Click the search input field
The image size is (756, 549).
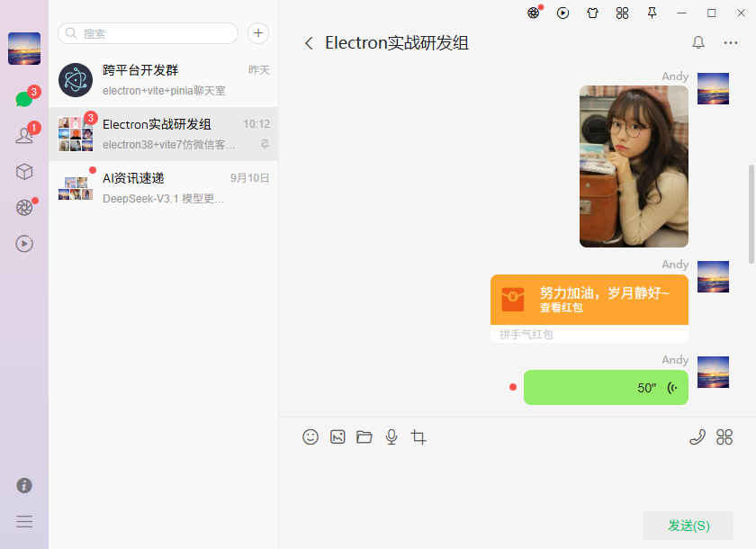148,33
